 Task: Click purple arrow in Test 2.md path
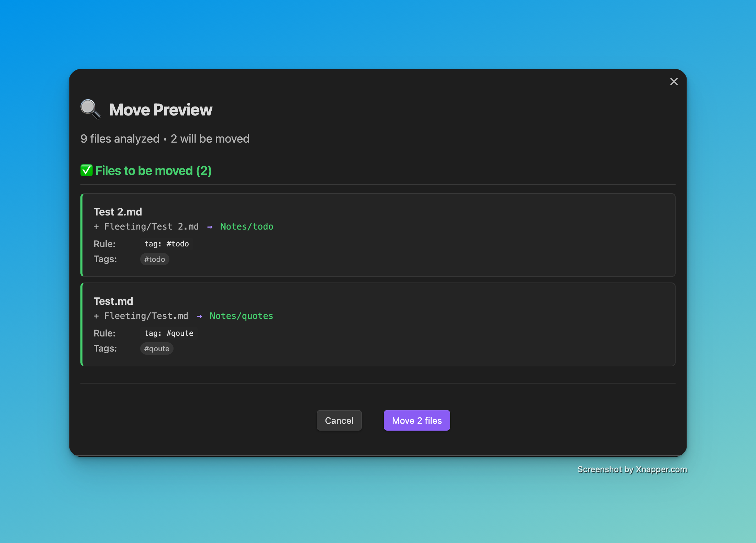210,227
